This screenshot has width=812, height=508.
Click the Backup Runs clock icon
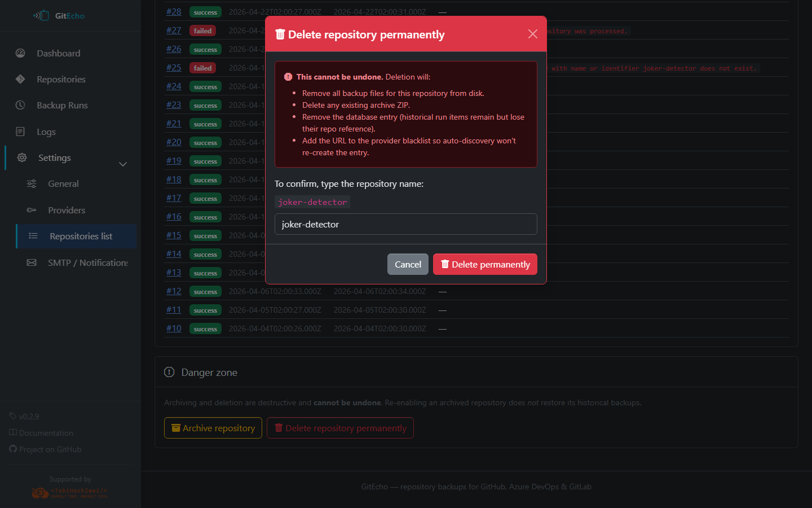tap(20, 105)
